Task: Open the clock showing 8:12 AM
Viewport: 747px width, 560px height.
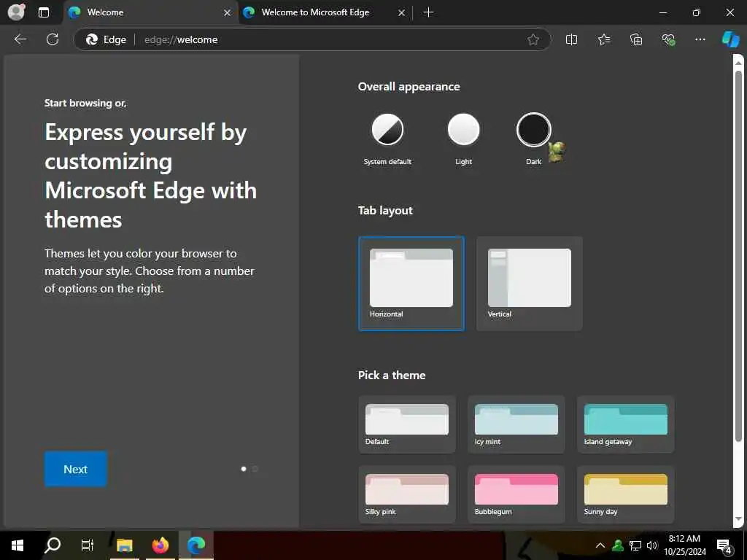Action: point(685,545)
